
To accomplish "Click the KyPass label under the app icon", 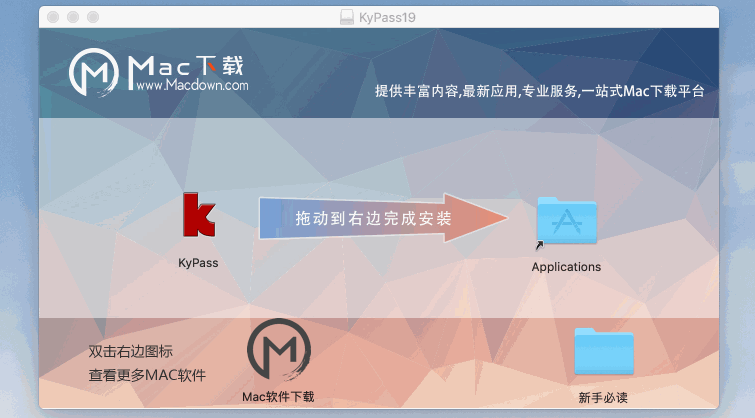I will point(198,263).
